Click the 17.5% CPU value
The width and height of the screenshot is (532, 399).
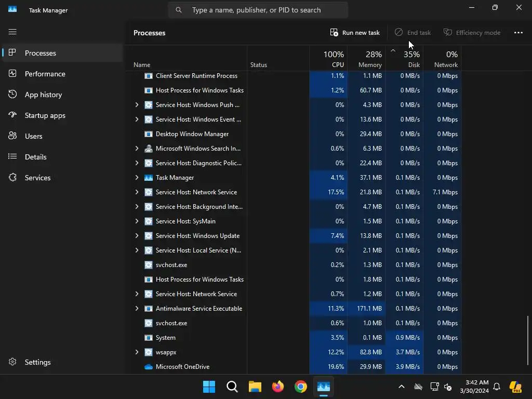[336, 192]
